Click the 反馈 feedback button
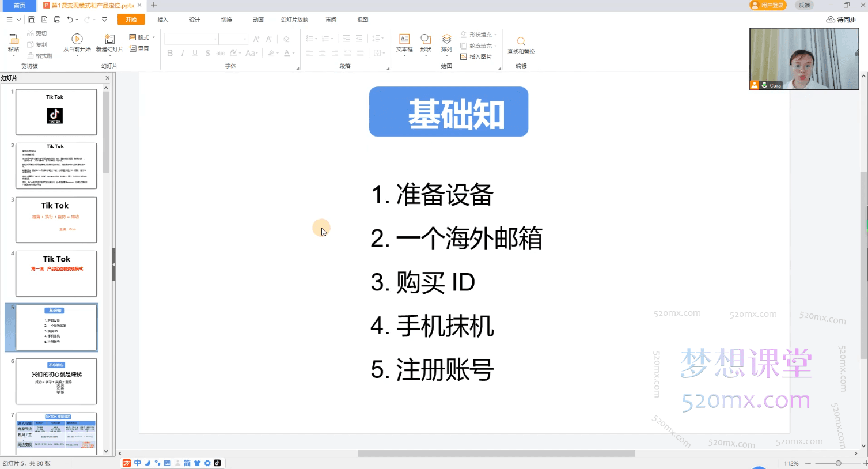Viewport: 868px width, 469px height. tap(804, 5)
